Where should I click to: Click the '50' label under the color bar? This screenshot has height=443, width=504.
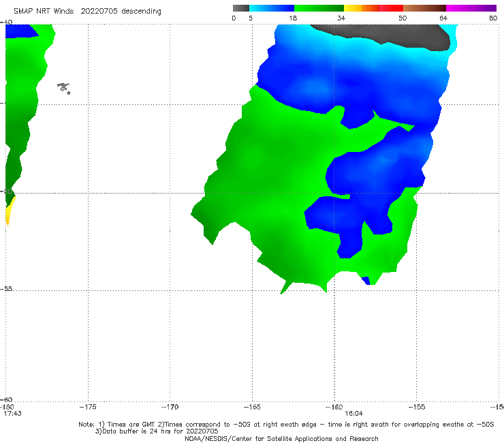(x=403, y=18)
